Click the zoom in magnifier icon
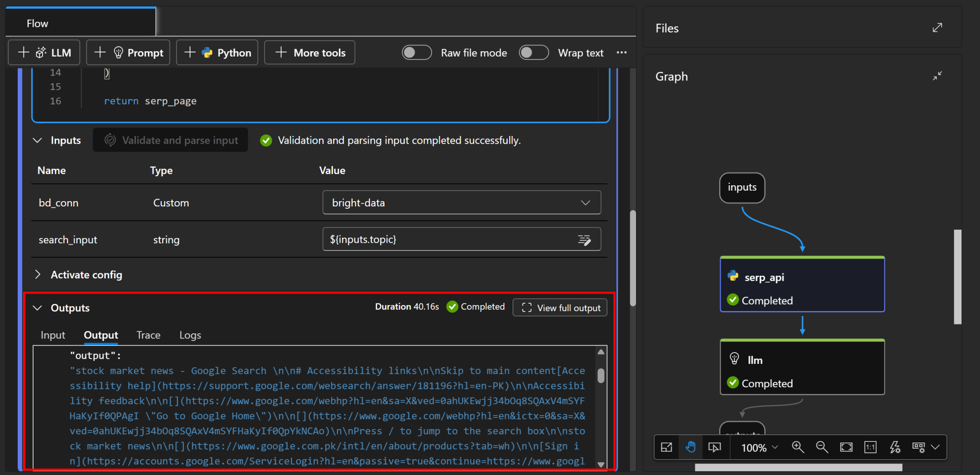 (798, 447)
